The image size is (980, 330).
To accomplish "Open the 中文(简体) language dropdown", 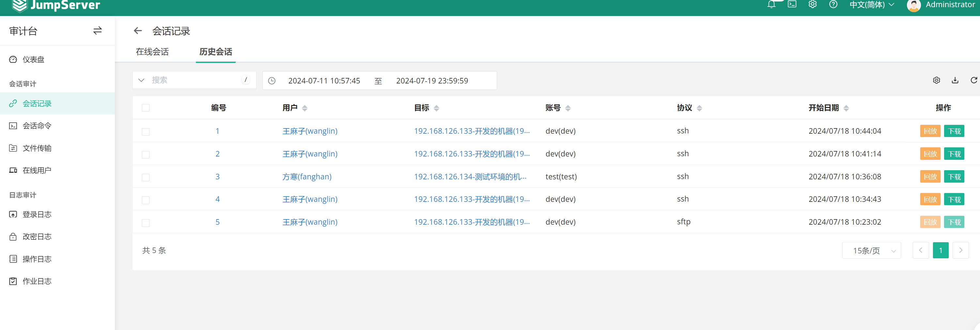I will point(872,5).
